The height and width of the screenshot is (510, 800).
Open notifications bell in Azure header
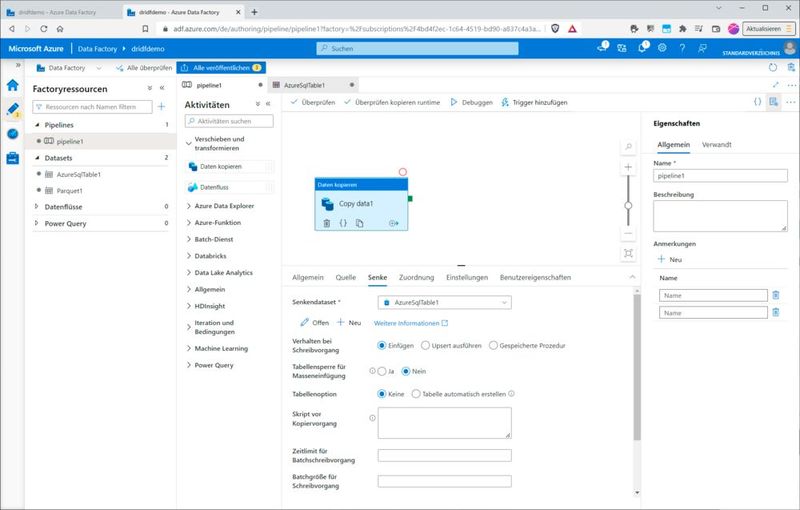pos(642,47)
